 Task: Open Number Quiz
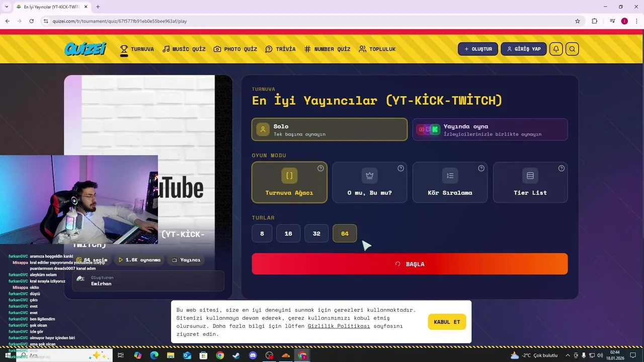327,49
